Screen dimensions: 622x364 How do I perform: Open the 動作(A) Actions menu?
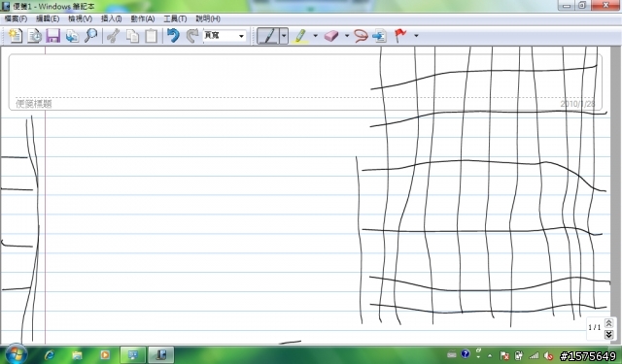(143, 18)
